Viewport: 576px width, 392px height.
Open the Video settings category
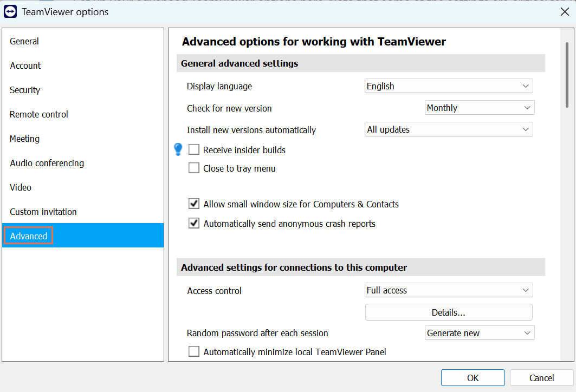pyautogui.click(x=83, y=187)
